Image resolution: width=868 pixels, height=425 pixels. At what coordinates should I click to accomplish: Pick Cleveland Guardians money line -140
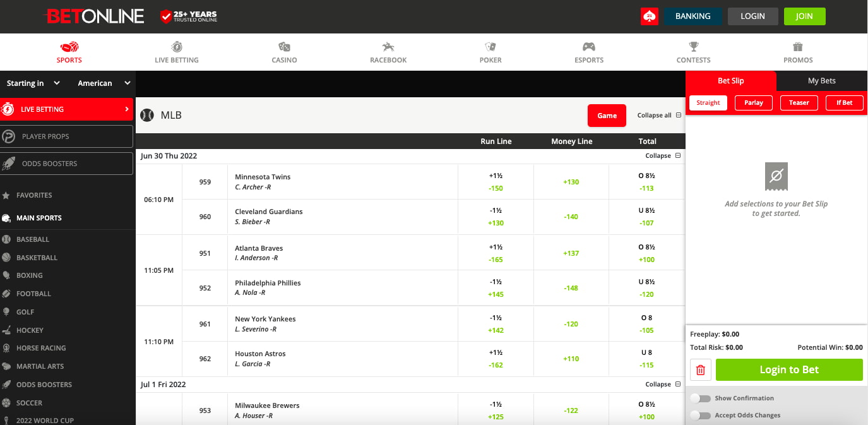(x=571, y=217)
